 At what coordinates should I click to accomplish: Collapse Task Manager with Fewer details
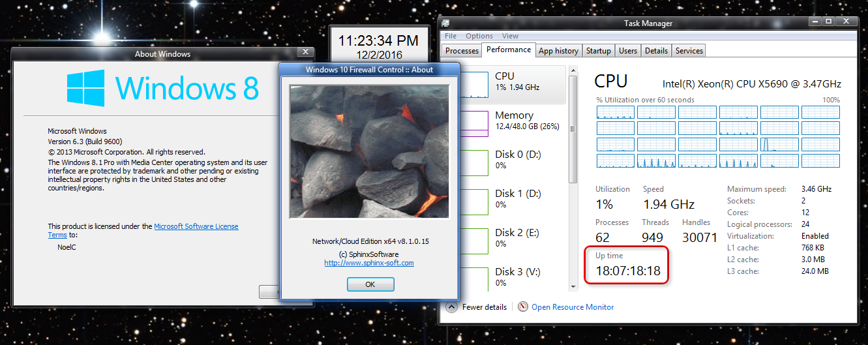477,307
